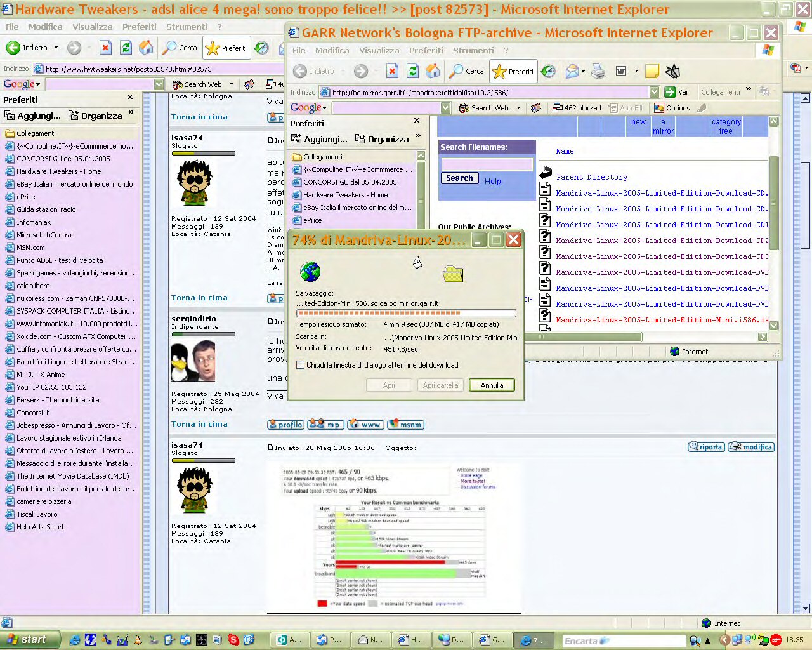Open Strumenti menu in Hardware Tweakers window

[x=187, y=27]
